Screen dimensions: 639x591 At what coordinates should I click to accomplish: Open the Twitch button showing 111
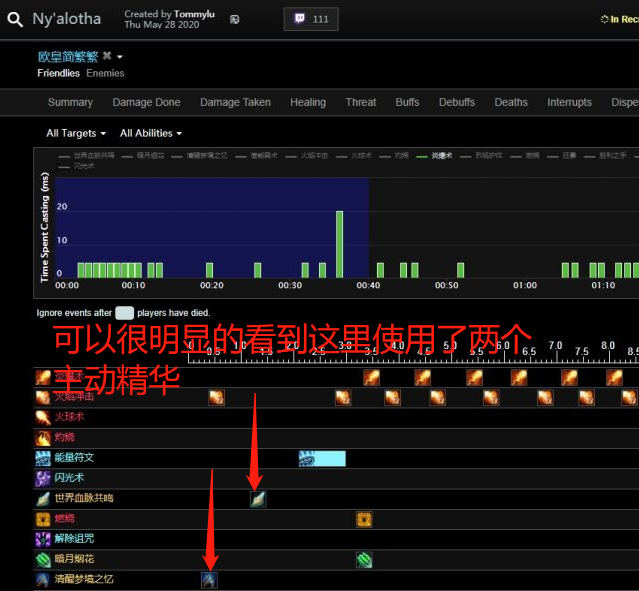[x=311, y=19]
